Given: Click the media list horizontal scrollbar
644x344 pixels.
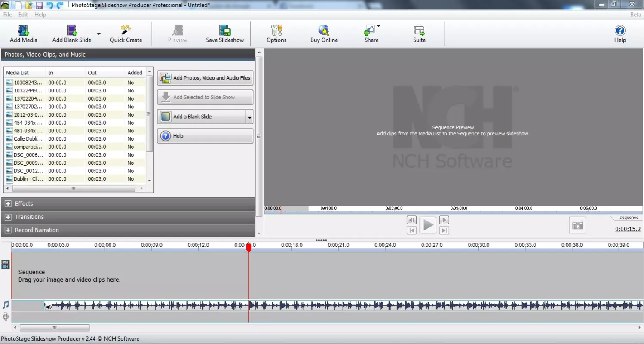Looking at the screenshot, I should [74, 188].
